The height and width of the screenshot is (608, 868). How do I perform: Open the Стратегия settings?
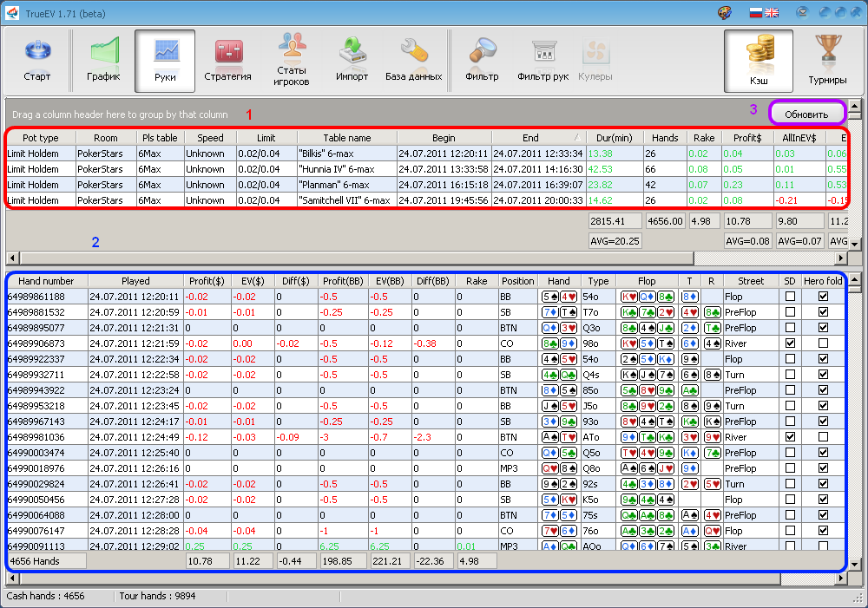click(227, 61)
